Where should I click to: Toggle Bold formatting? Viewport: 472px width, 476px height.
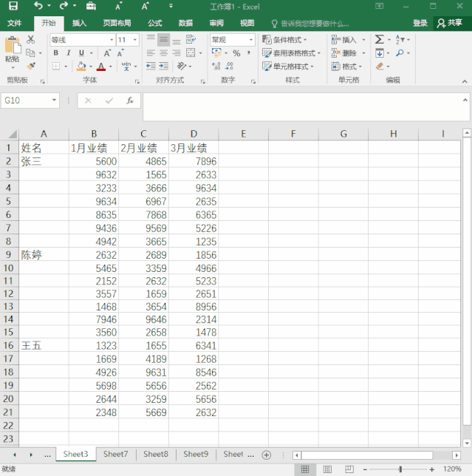(x=56, y=52)
